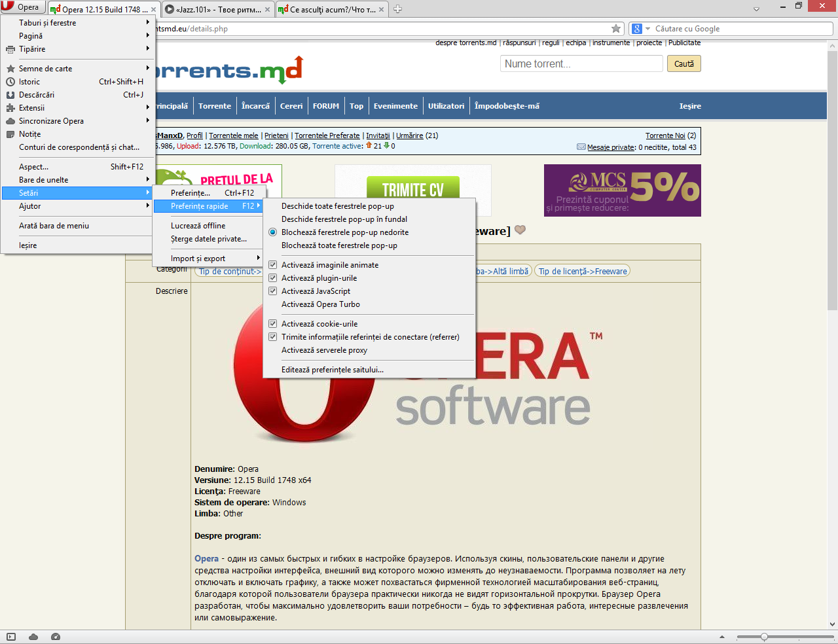Open the Ajutor submenu
Image resolution: width=838 pixels, height=644 pixels.
click(77, 206)
